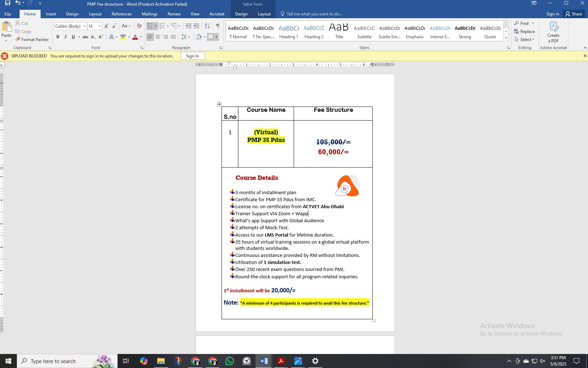This screenshot has width=588, height=368.
Task: Toggle Align Left
Action: (150, 37)
